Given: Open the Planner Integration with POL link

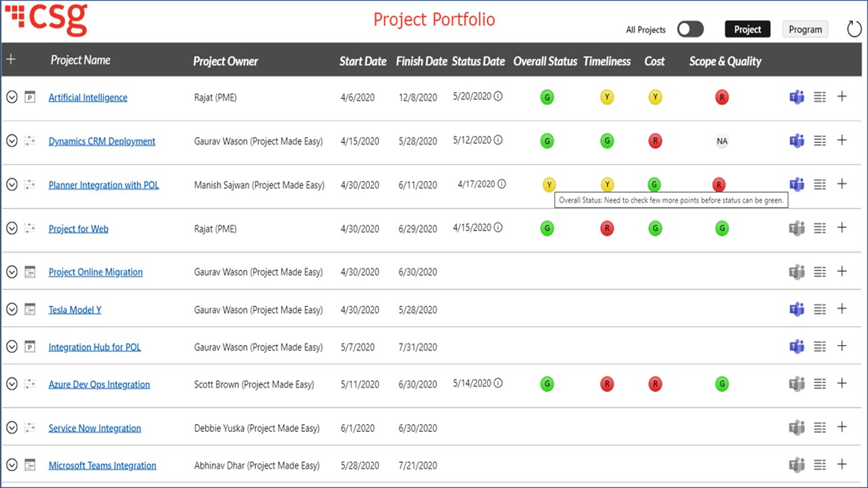Looking at the screenshot, I should coord(104,185).
